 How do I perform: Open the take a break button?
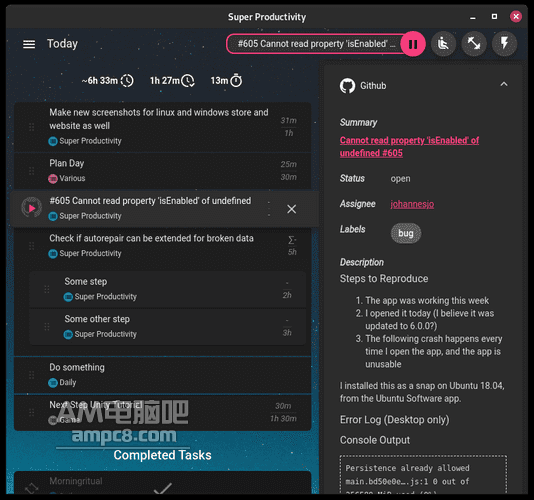tap(443, 44)
